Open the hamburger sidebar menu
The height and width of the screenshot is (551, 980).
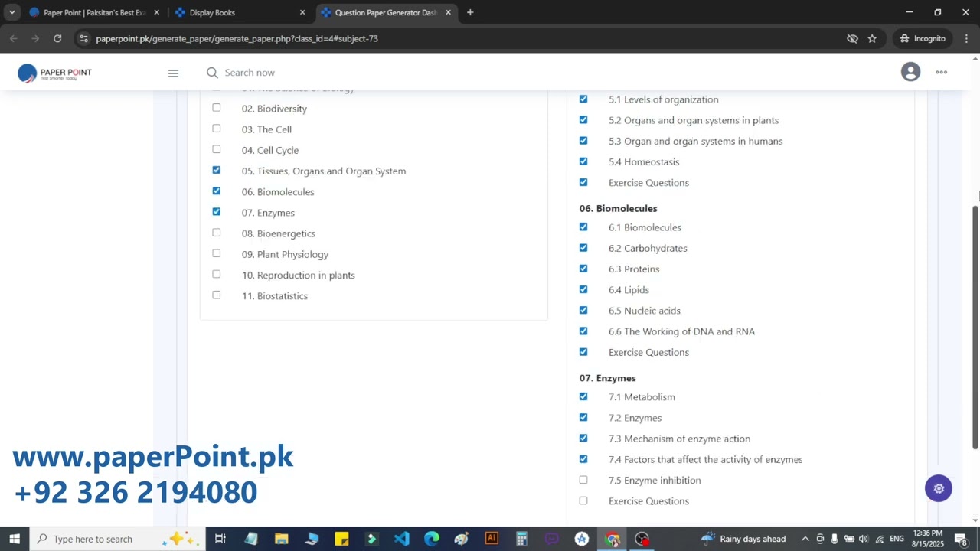point(173,73)
